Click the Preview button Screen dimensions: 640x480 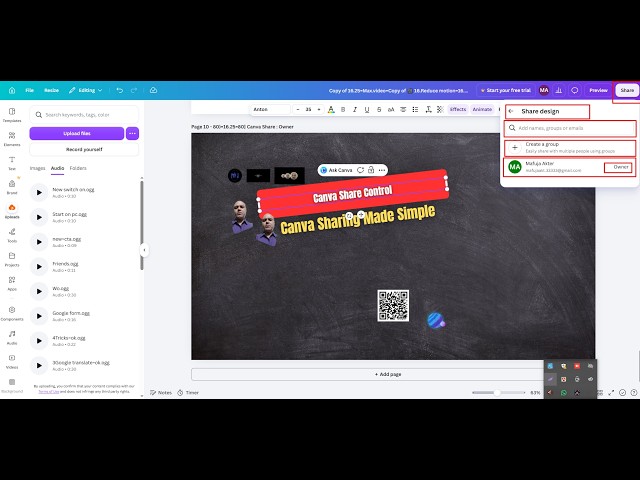click(598, 90)
